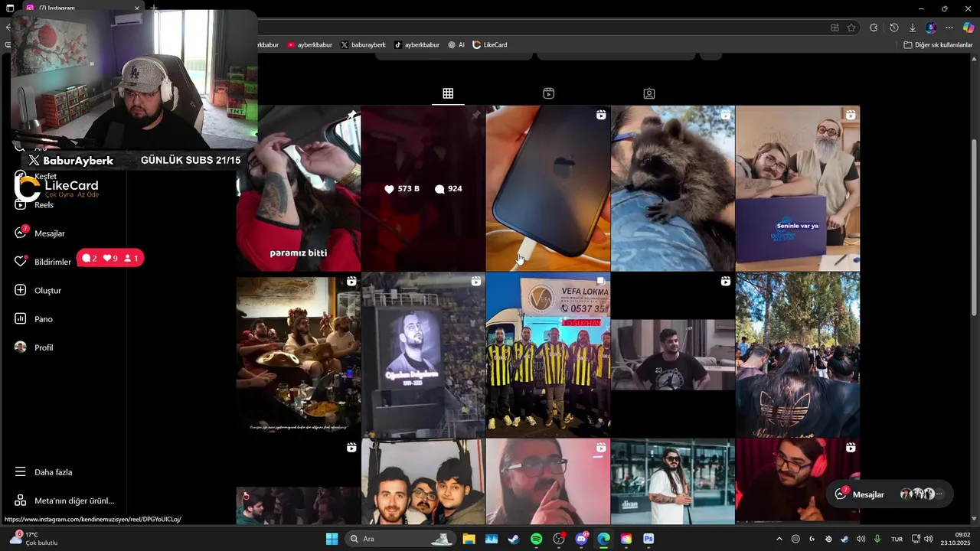
Task: Open the post with 573 B likes
Action: tap(423, 188)
